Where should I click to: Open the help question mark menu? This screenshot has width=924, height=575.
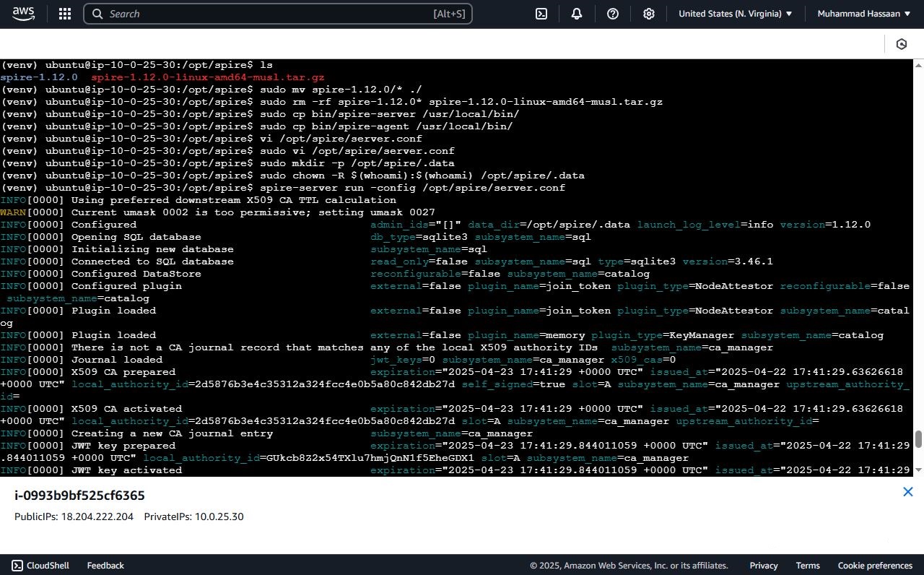(613, 14)
